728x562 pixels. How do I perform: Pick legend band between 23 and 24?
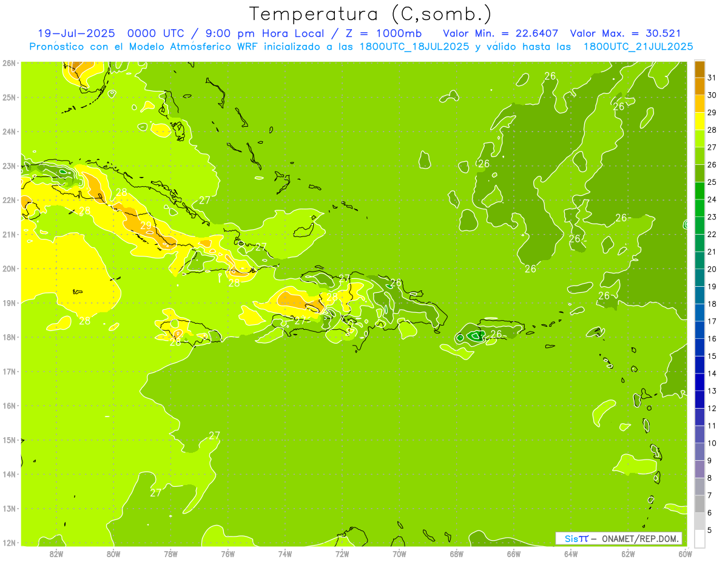699,209
